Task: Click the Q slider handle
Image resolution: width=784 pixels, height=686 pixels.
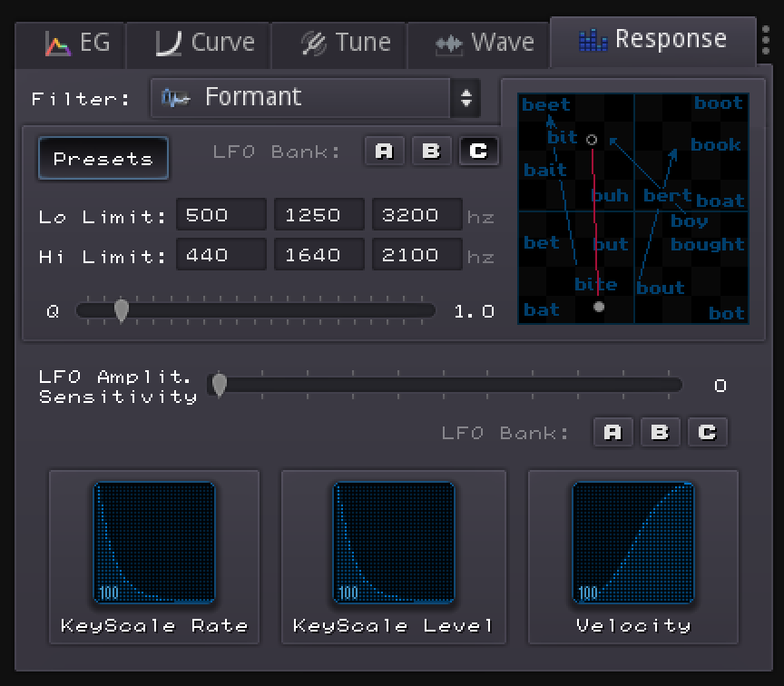Action: pos(122,310)
